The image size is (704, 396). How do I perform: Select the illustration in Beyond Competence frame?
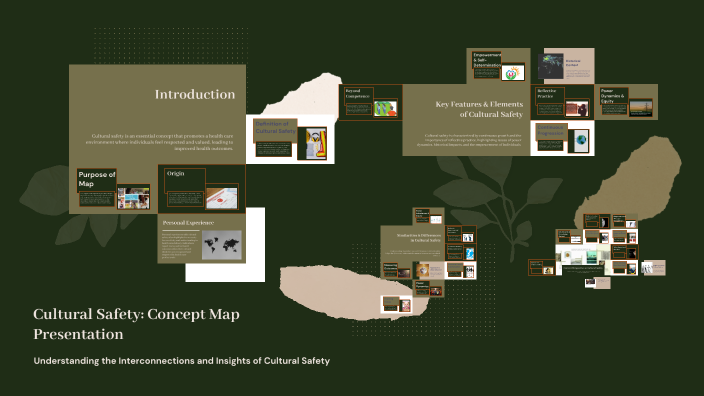(385, 109)
